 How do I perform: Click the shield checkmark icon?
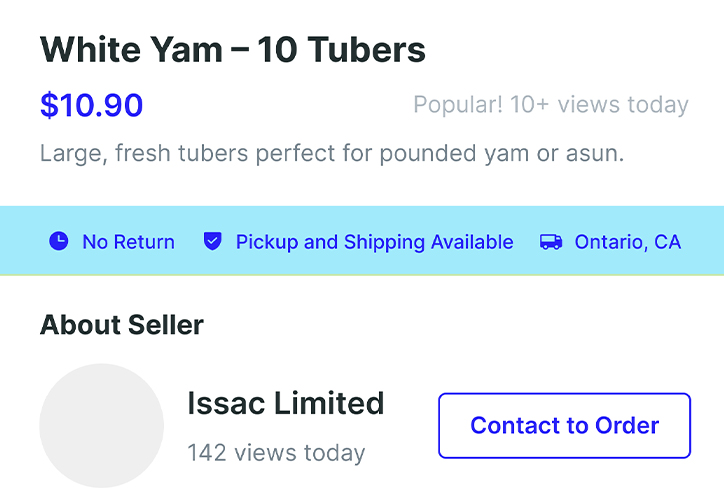pos(212,241)
